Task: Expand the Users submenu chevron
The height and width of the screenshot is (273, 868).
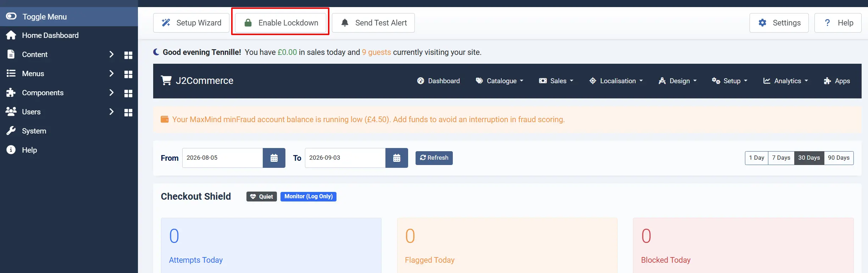Action: click(111, 112)
